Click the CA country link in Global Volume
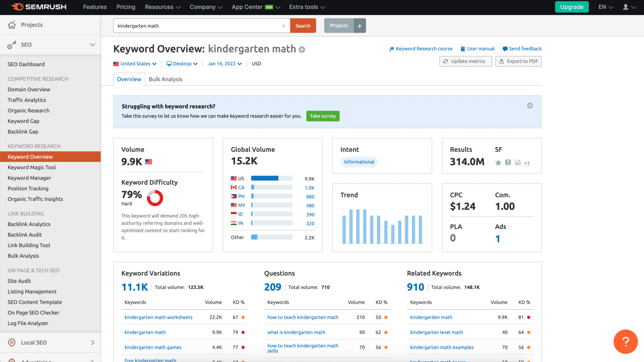The image size is (644, 362). click(241, 187)
